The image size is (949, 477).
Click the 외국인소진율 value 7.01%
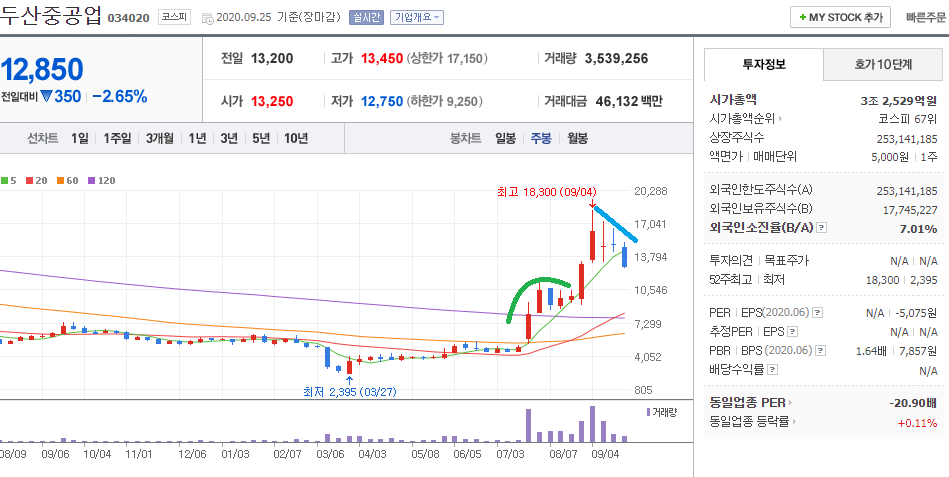[919, 229]
